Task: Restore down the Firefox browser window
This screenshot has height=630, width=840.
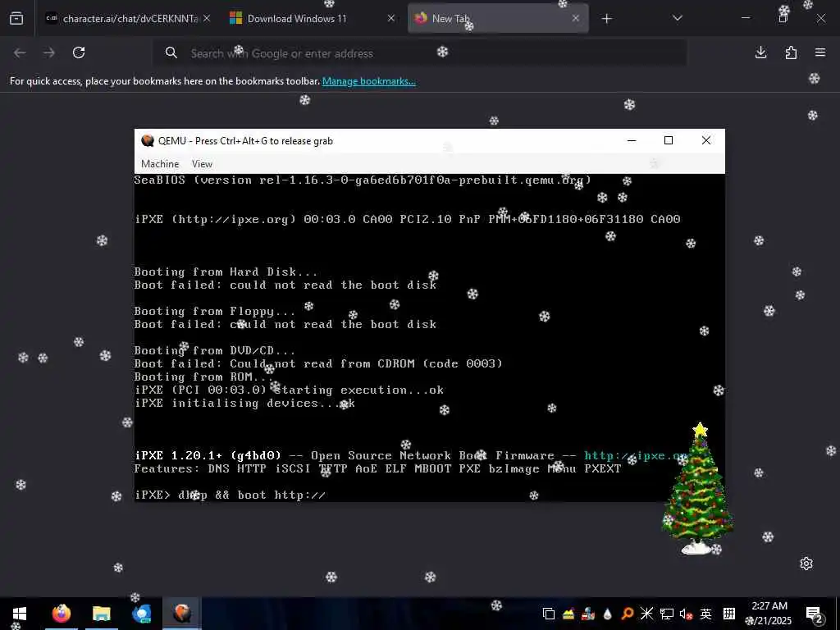Action: (x=783, y=18)
